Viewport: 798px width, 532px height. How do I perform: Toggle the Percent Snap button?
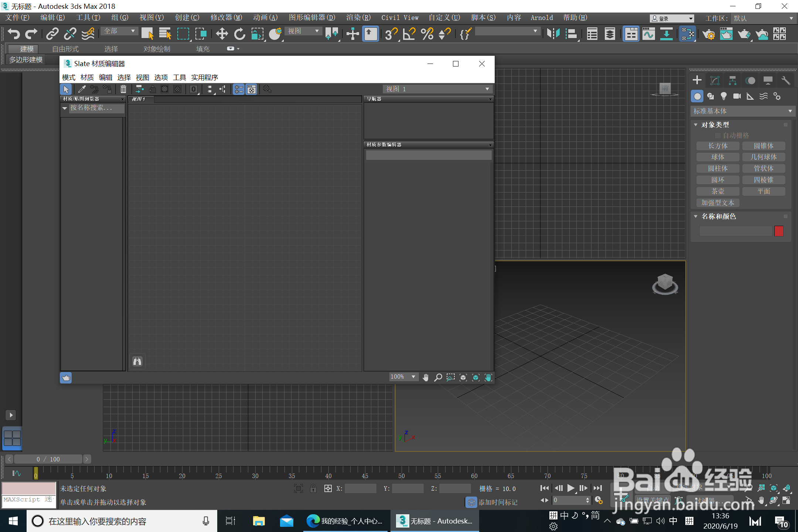click(x=427, y=34)
